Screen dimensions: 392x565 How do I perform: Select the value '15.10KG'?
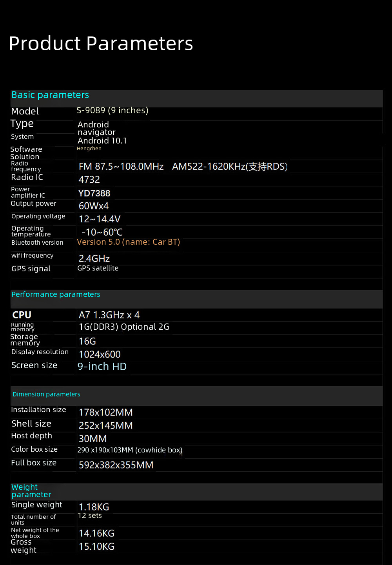click(97, 547)
